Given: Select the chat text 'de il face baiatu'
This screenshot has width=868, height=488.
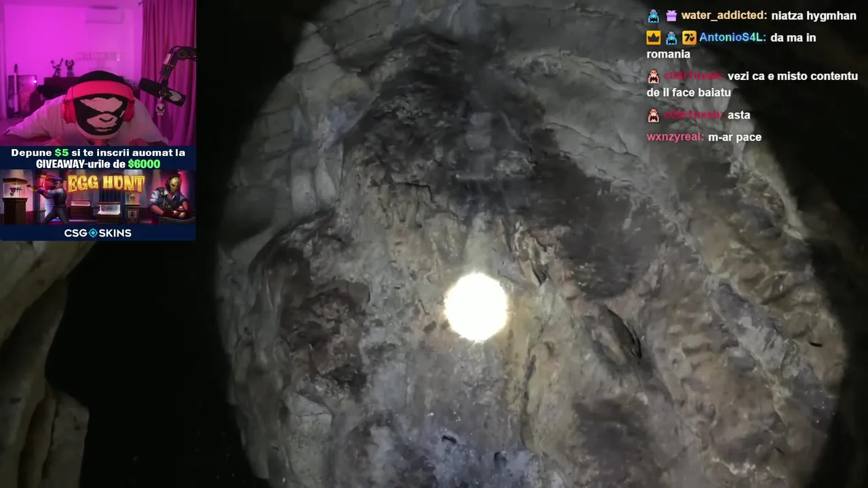Looking at the screenshot, I should (688, 93).
